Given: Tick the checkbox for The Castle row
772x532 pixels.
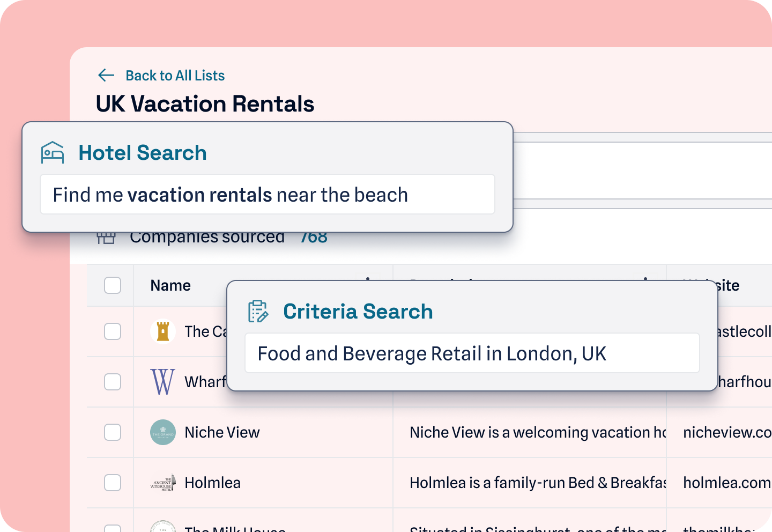Looking at the screenshot, I should click(x=113, y=331).
